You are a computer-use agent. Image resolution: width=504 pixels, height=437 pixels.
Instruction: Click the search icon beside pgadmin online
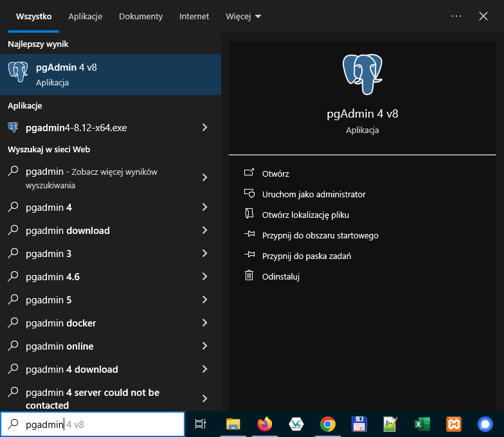(13, 346)
